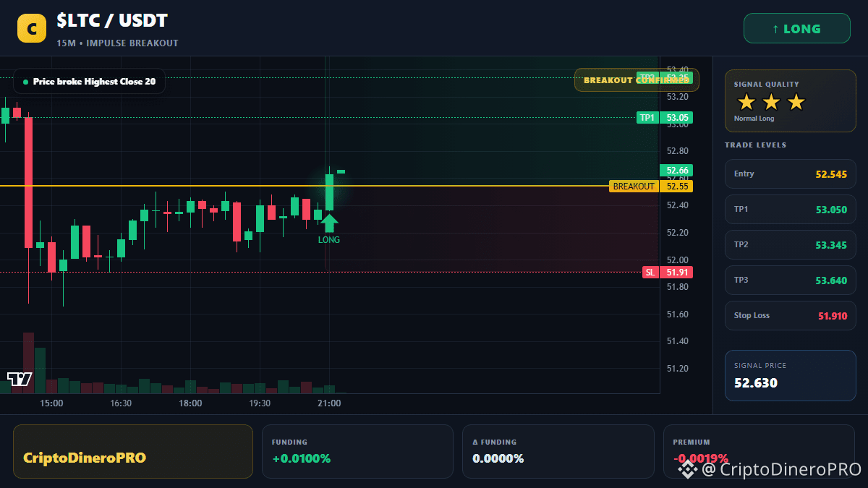Click the large red candle near 15:00
868x488 pixels.
[x=29, y=183]
